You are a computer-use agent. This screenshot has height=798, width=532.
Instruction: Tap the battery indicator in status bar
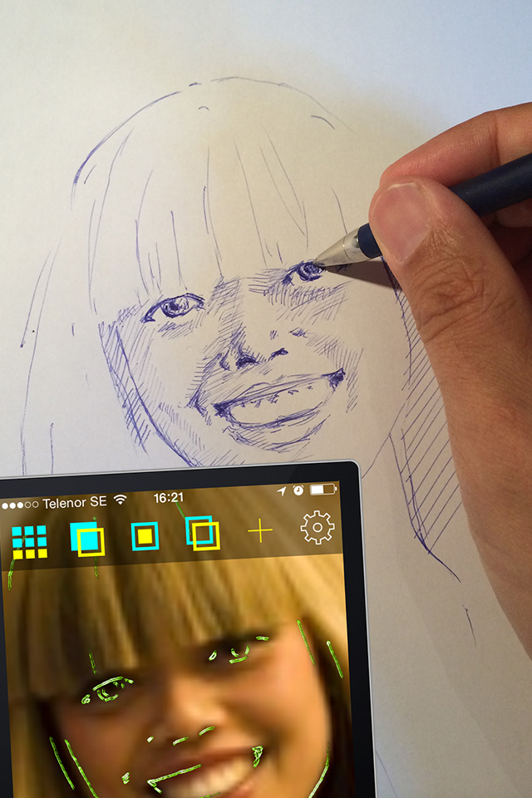(x=324, y=490)
